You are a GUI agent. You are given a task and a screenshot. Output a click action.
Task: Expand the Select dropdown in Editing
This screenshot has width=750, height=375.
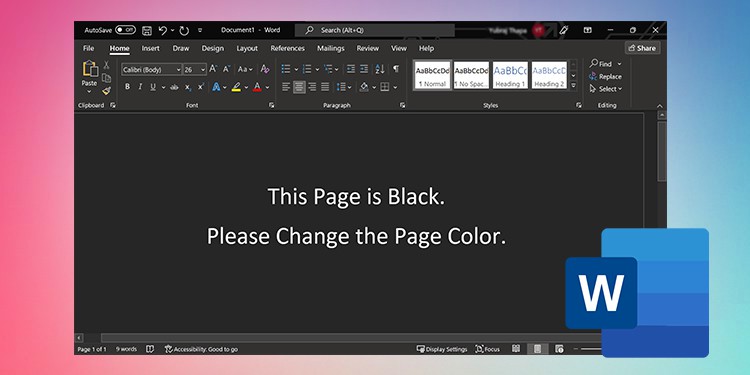point(620,89)
